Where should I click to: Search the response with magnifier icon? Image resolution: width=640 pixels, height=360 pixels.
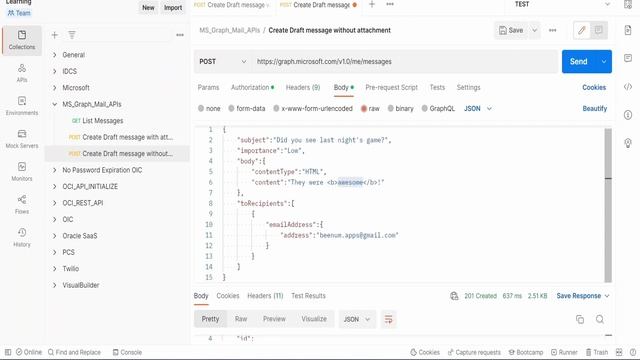(x=600, y=319)
